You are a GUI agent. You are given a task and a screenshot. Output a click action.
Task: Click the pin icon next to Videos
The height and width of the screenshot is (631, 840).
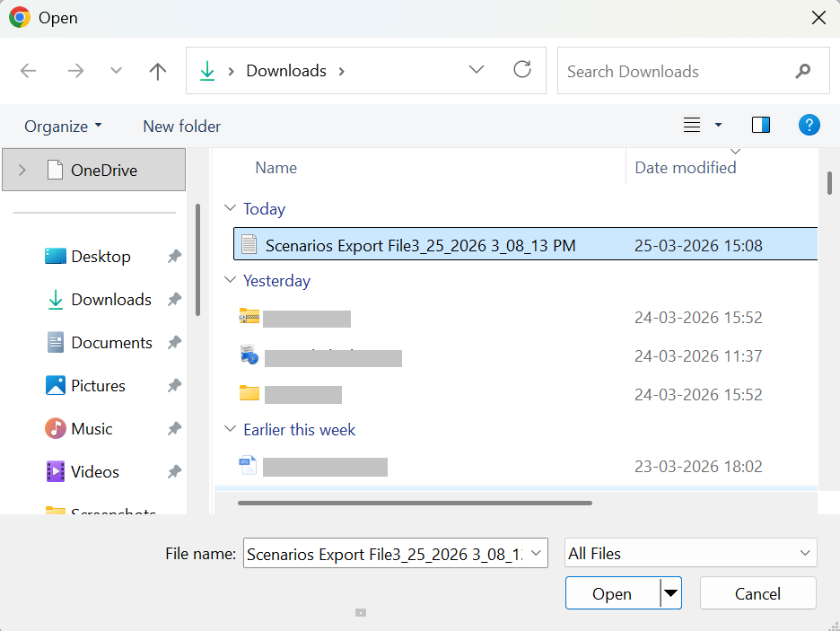coord(174,472)
